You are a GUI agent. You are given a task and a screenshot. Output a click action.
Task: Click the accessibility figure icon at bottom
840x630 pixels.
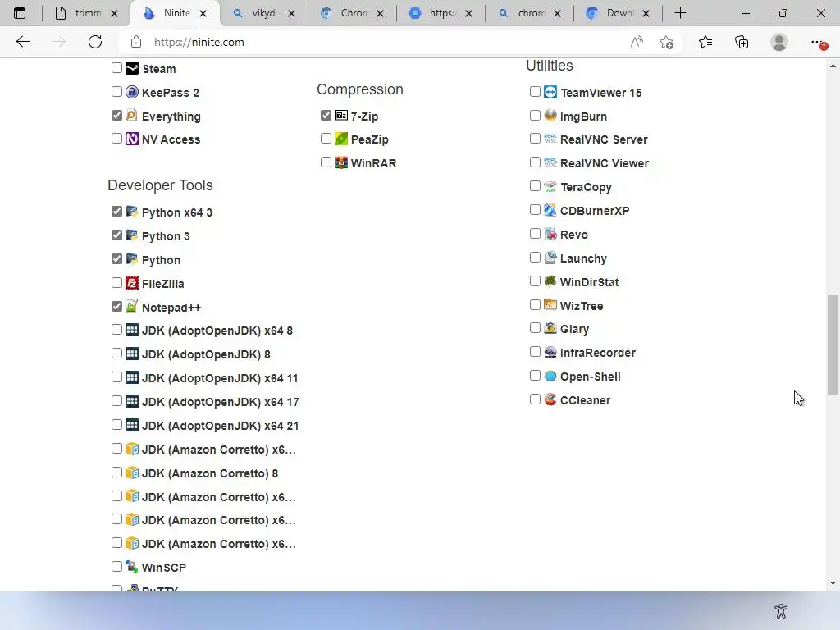[x=781, y=610]
